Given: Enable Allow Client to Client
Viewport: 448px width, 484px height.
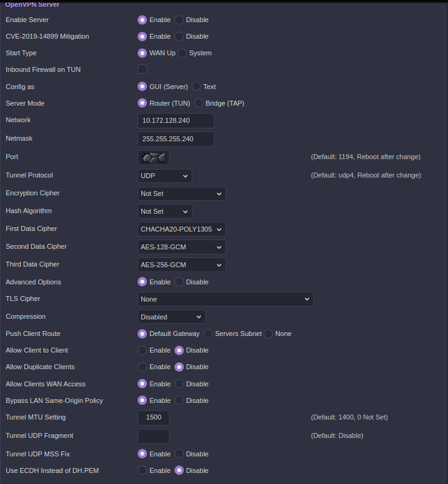Looking at the screenshot, I should [143, 350].
